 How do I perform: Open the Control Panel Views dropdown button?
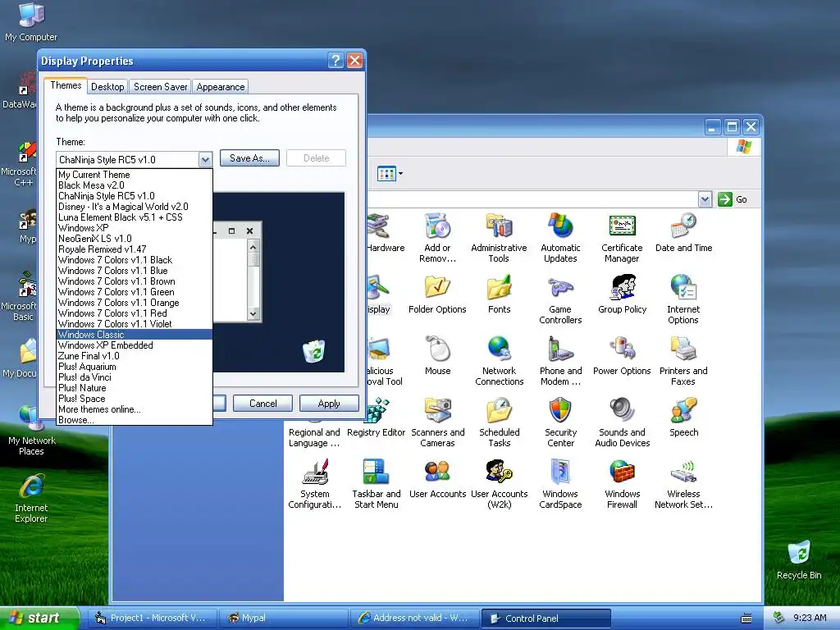tap(390, 174)
